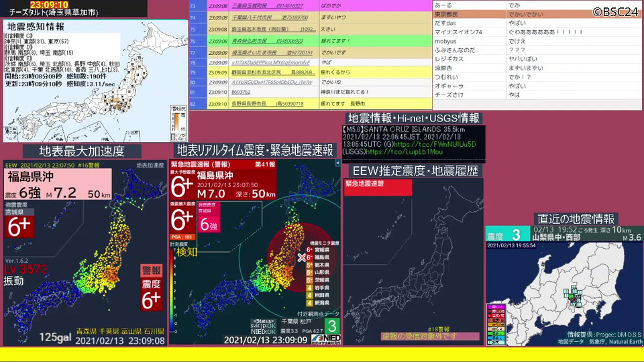Select the ふみさんなのだ chat row
644x362 pixels.
pyautogui.click(x=537, y=50)
